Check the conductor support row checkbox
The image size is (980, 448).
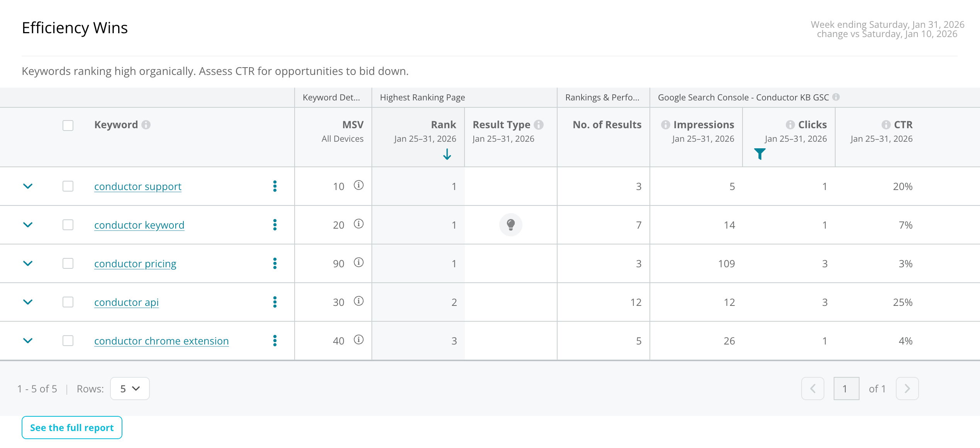68,186
